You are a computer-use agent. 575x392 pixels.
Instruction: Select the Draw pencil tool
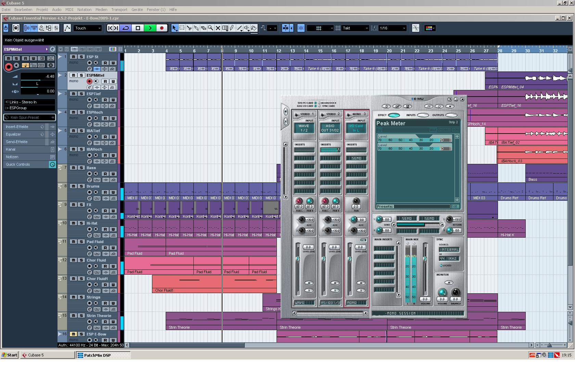[x=232, y=28]
